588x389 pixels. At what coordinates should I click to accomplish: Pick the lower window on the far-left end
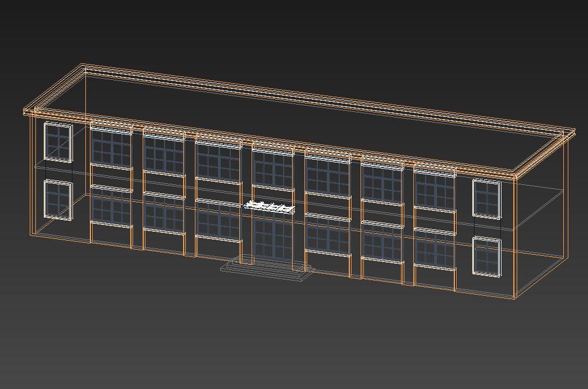point(57,200)
